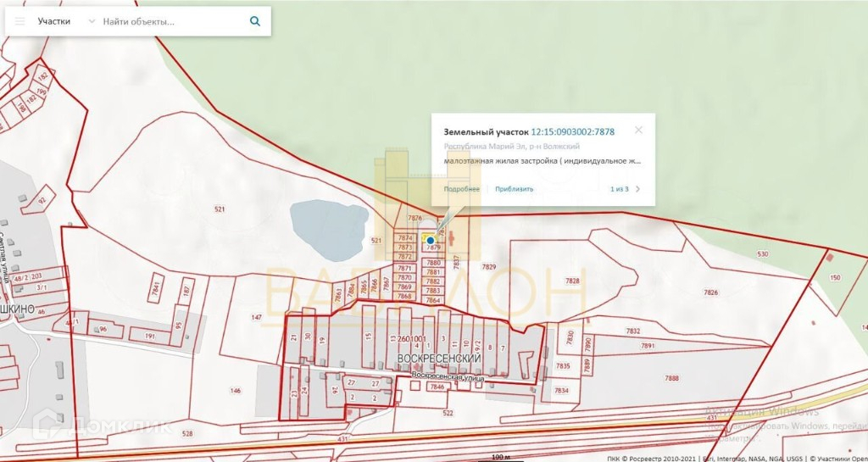Image resolution: width=868 pixels, height=462 pixels.
Task: Open cadastral number 12:15:0903002:7878 link
Action: pos(572,132)
